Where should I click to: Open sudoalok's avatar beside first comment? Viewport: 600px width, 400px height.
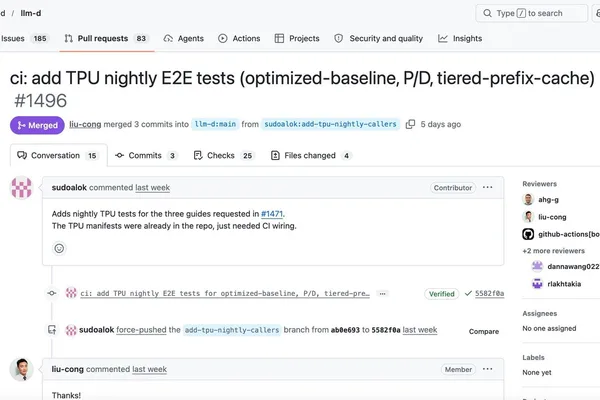pyautogui.click(x=21, y=188)
